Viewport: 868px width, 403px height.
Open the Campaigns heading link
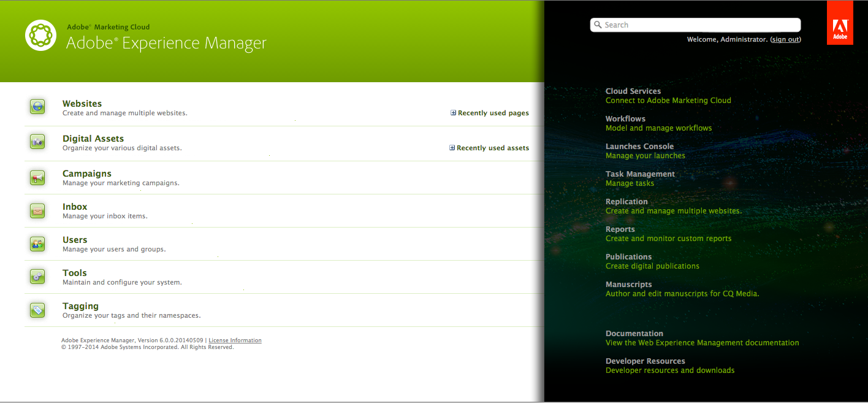click(87, 174)
